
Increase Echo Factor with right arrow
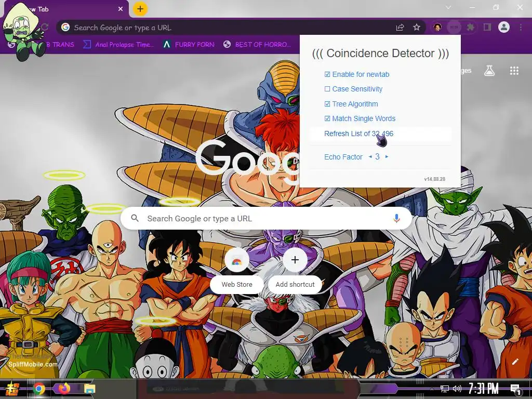pyautogui.click(x=387, y=157)
